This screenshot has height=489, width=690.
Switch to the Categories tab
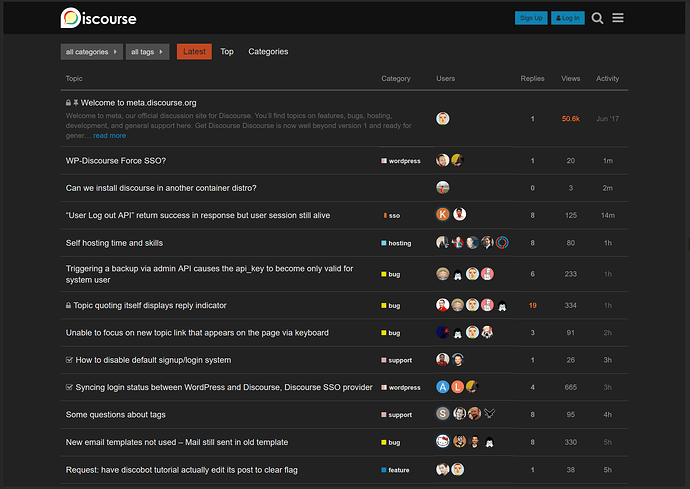coord(268,51)
